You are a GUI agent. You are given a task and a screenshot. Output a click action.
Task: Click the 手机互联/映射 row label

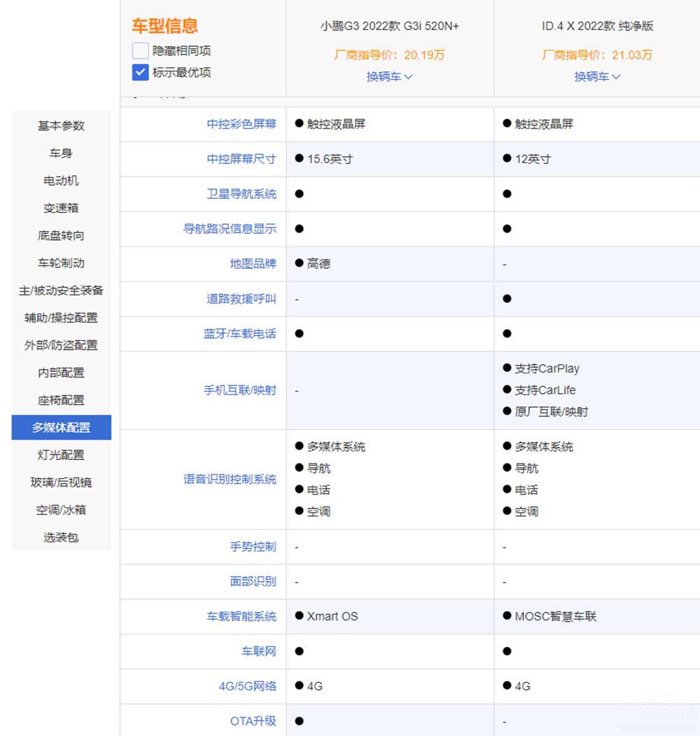[239, 390]
